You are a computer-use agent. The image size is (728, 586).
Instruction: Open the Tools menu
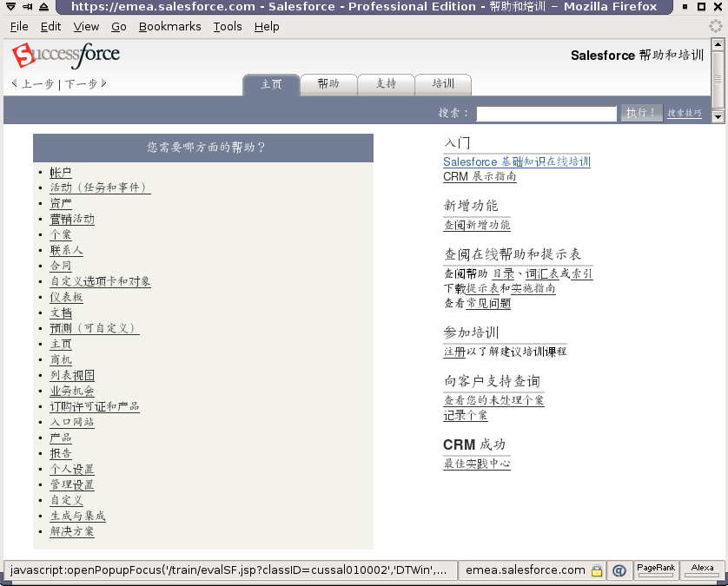tap(228, 27)
